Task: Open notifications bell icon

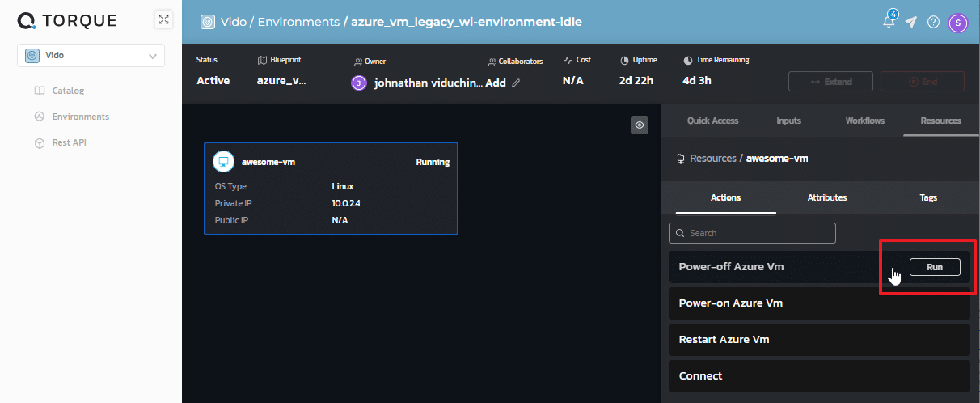Action: 889,21
